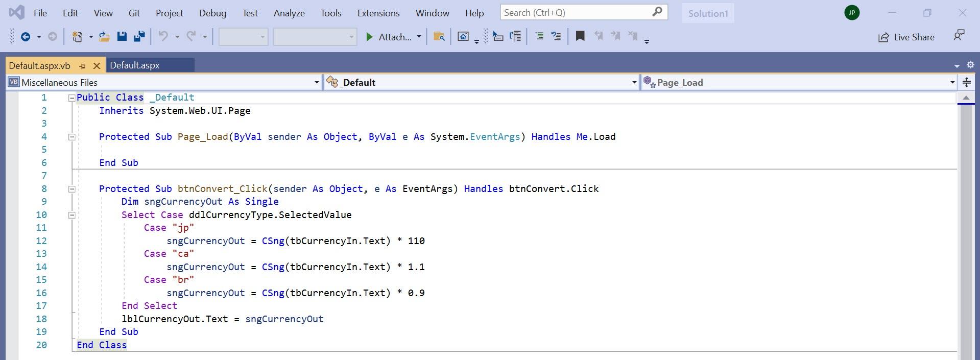Click the navigate forward arrow icon
Image resolution: width=980 pixels, height=360 pixels.
(x=52, y=37)
